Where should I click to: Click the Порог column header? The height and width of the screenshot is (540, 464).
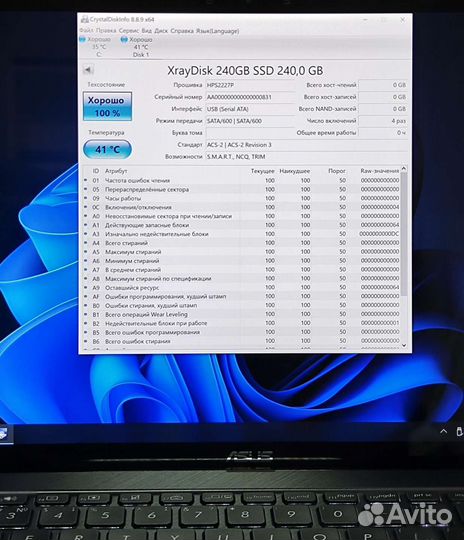coord(337,171)
